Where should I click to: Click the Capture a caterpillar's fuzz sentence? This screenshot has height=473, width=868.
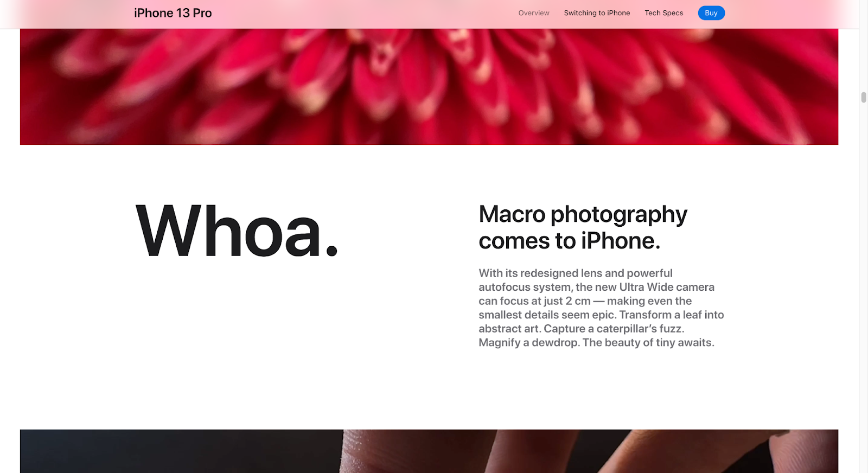(614, 329)
